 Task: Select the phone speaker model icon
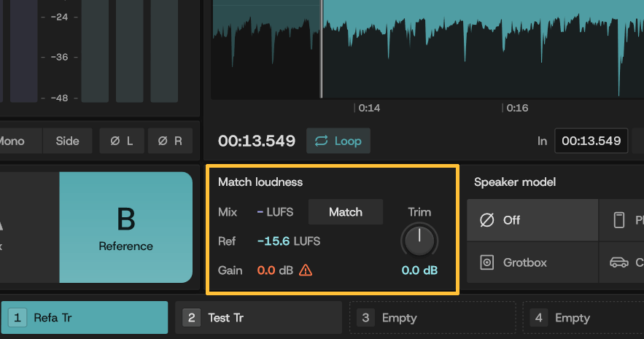tap(619, 220)
